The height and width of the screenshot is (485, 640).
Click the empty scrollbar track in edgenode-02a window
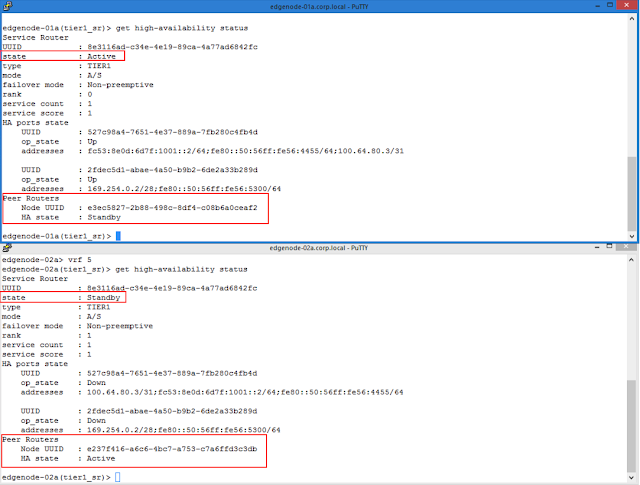coord(631,320)
